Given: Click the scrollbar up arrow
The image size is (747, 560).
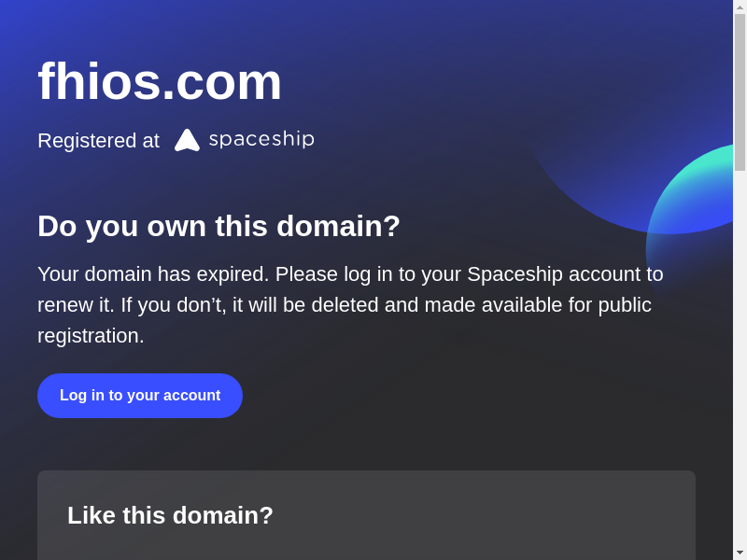Looking at the screenshot, I should click(740, 7).
